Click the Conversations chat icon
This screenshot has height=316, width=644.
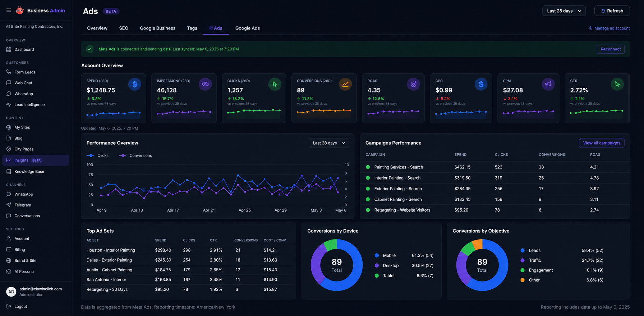click(9, 216)
